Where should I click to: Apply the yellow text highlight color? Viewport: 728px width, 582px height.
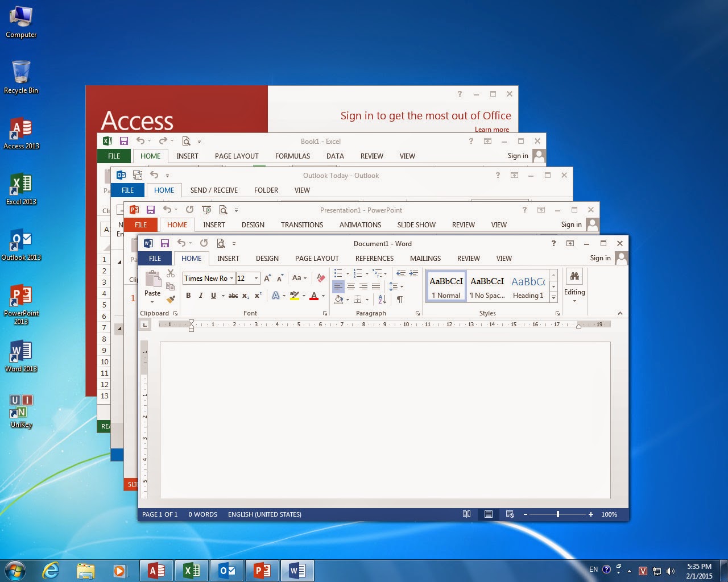(x=294, y=296)
